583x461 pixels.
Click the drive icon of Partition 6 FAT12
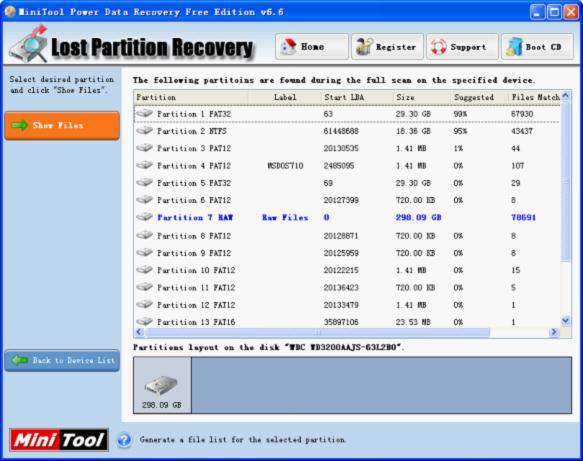pos(145,200)
